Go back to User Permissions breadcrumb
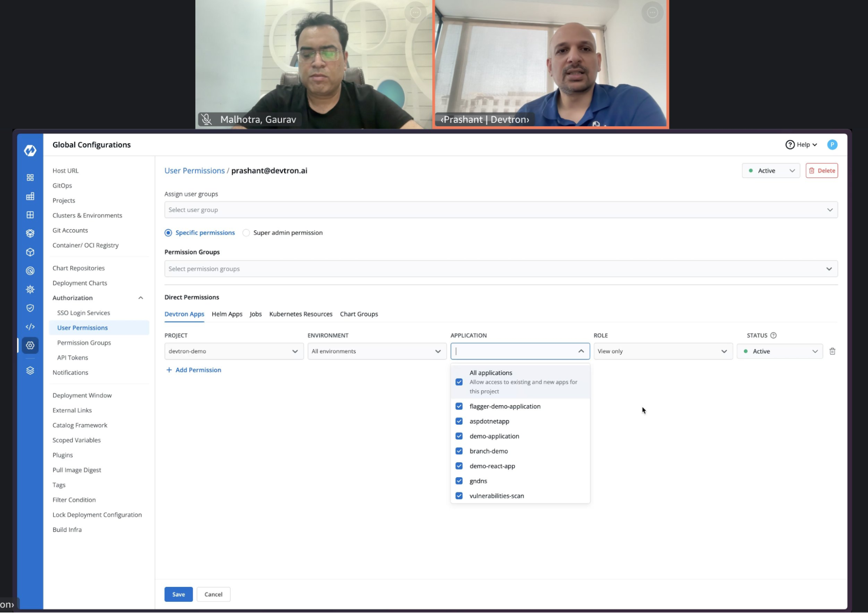 195,171
